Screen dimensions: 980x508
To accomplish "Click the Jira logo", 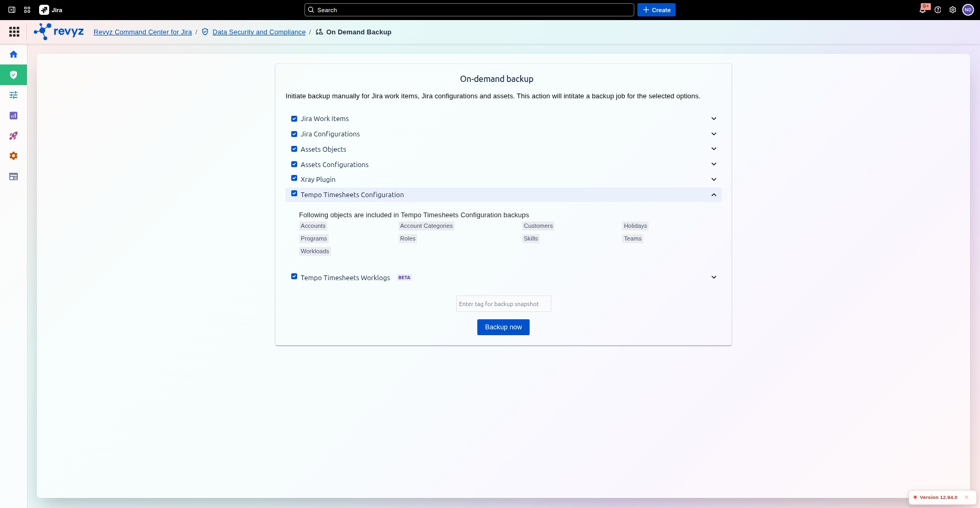I will pos(51,10).
